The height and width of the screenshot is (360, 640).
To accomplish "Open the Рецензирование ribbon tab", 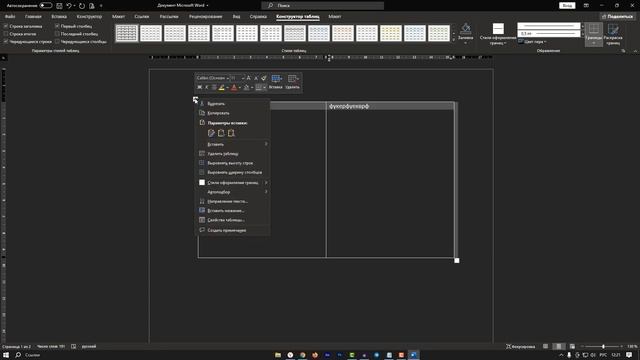I will tap(205, 17).
